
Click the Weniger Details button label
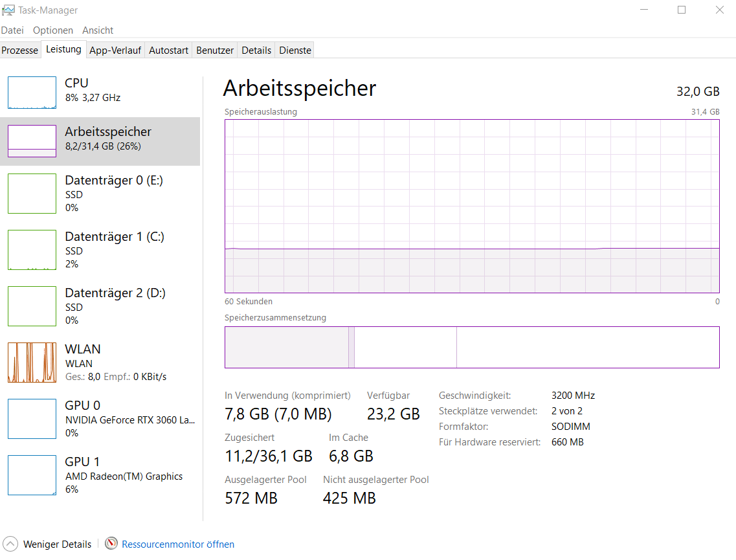[x=57, y=544]
